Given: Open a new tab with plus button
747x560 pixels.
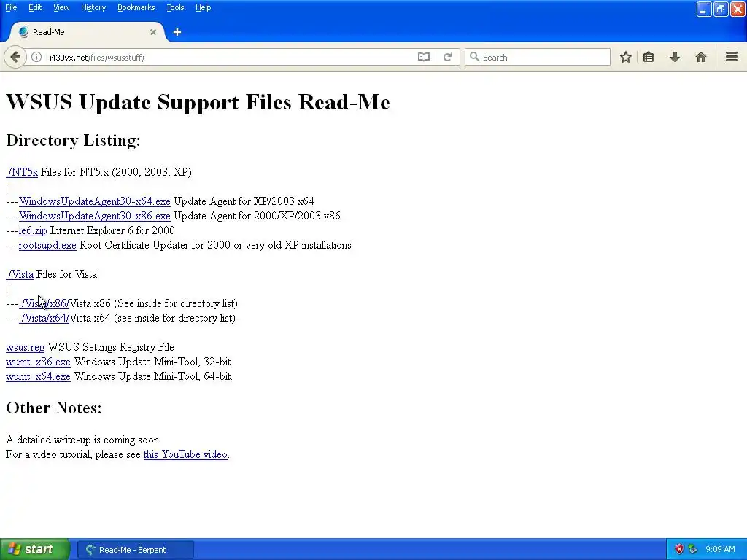Looking at the screenshot, I should click(177, 32).
